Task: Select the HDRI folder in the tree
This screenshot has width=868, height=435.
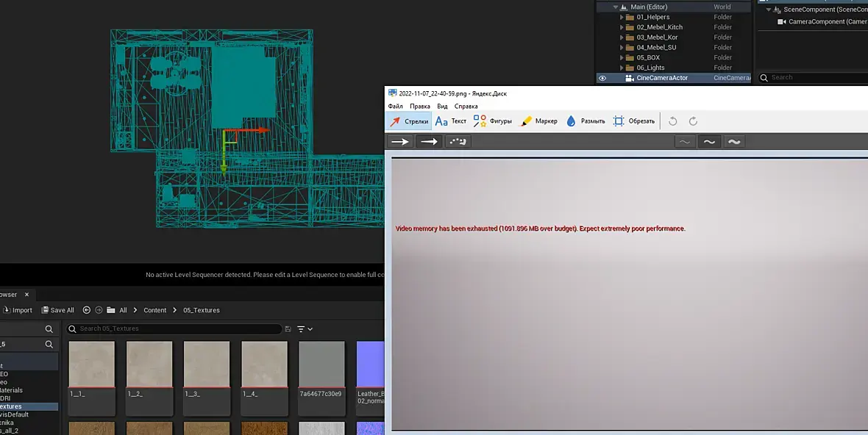Action: (6, 398)
